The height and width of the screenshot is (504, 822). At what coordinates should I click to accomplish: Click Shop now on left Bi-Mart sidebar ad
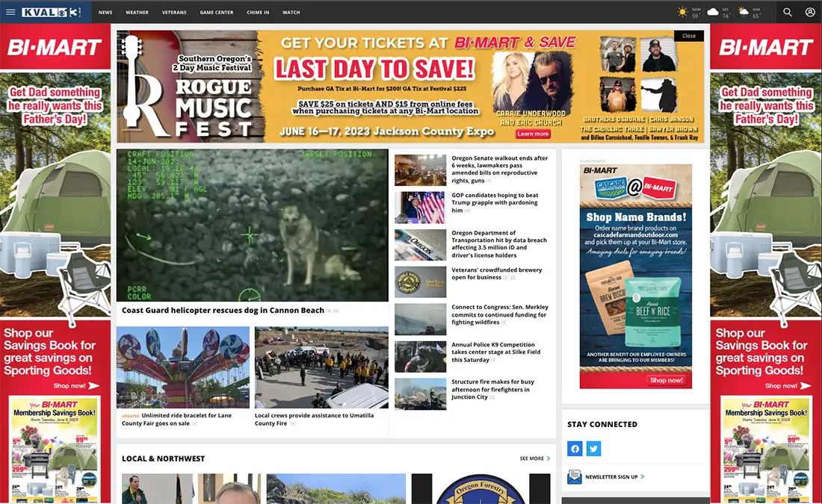click(76, 385)
